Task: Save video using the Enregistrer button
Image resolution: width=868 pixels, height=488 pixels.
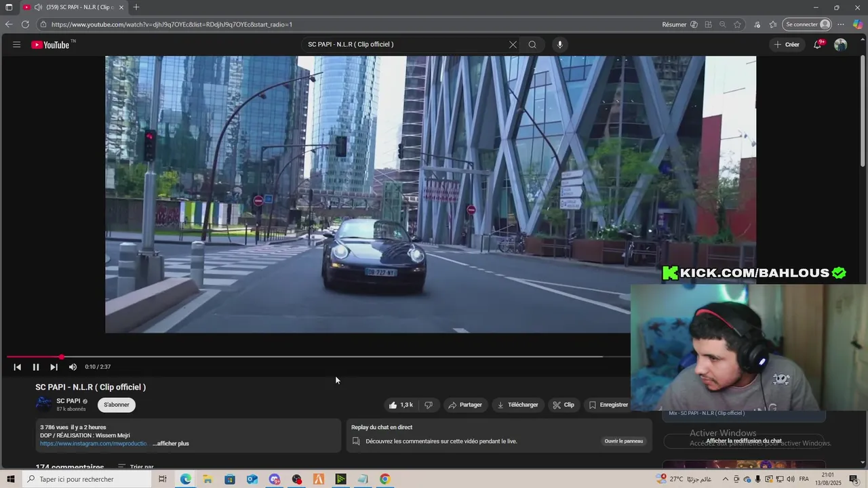Action: click(x=608, y=405)
